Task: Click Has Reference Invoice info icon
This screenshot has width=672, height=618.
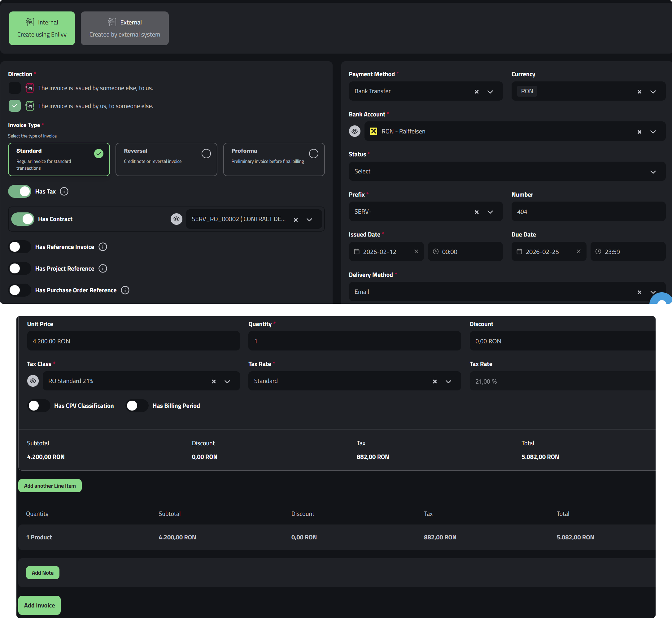Action: (x=103, y=247)
